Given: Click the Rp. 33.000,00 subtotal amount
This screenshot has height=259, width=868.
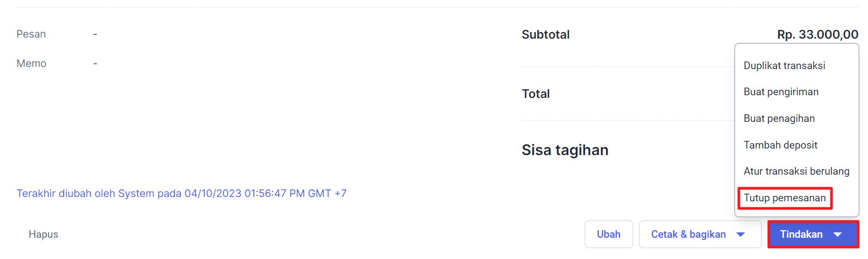Looking at the screenshot, I should point(817,35).
